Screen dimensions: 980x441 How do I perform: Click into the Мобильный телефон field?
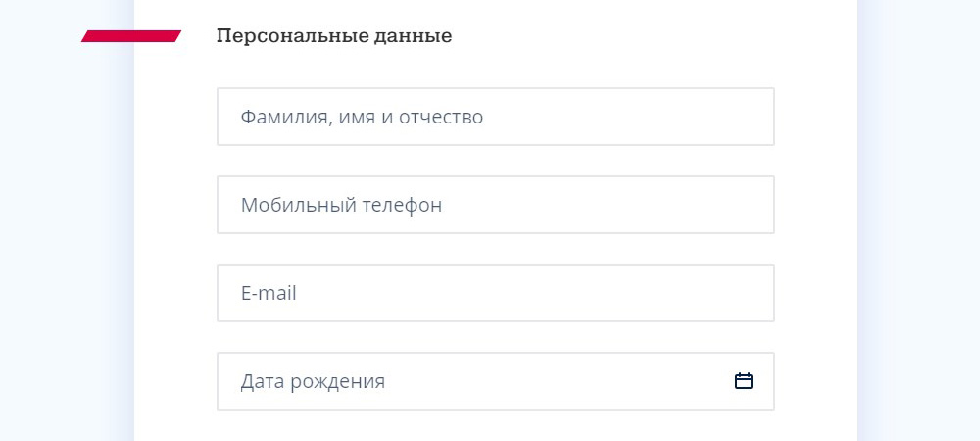[x=495, y=205]
